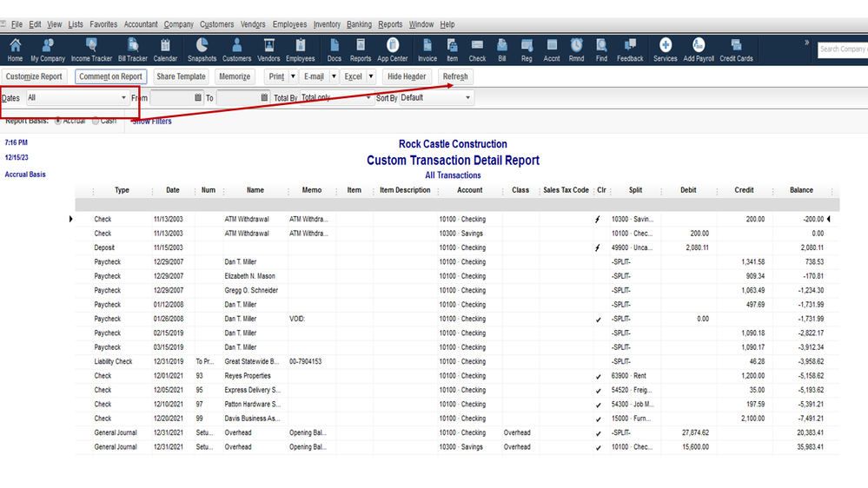Open the Snapshots icon
Image resolution: width=868 pixels, height=488 pixels.
point(202,49)
